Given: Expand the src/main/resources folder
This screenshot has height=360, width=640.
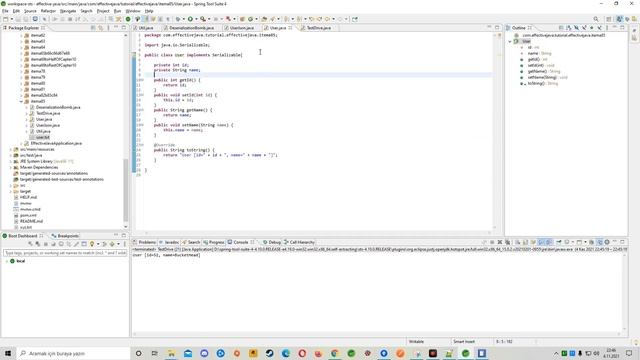Looking at the screenshot, I should 11,149.
